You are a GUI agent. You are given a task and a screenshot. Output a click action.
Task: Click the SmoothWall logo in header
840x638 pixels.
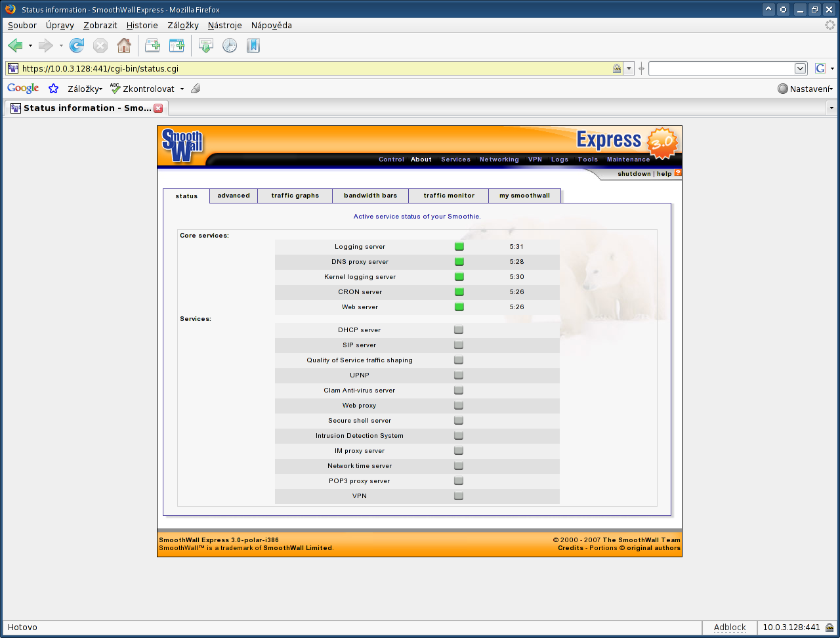182,146
